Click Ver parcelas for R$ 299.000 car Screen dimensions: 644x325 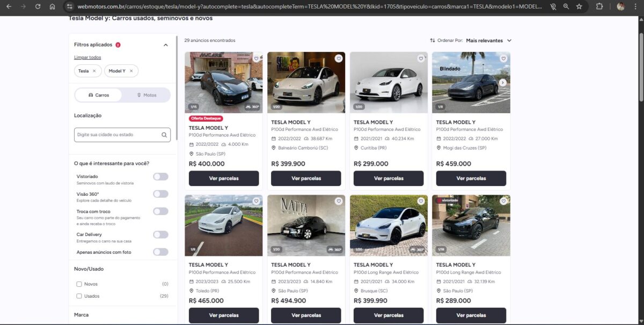(389, 178)
